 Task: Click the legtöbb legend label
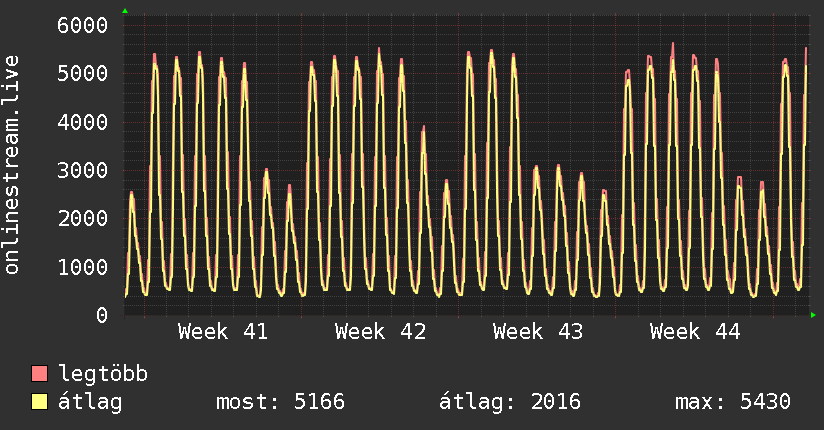[103, 373]
